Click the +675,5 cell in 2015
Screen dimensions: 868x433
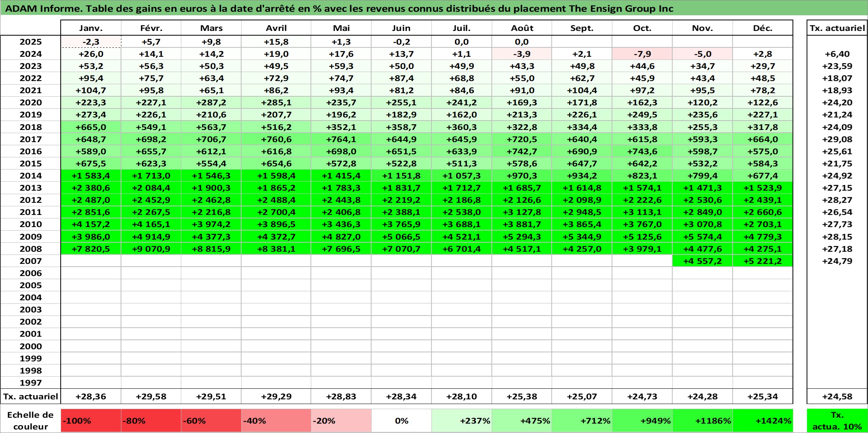click(x=91, y=164)
